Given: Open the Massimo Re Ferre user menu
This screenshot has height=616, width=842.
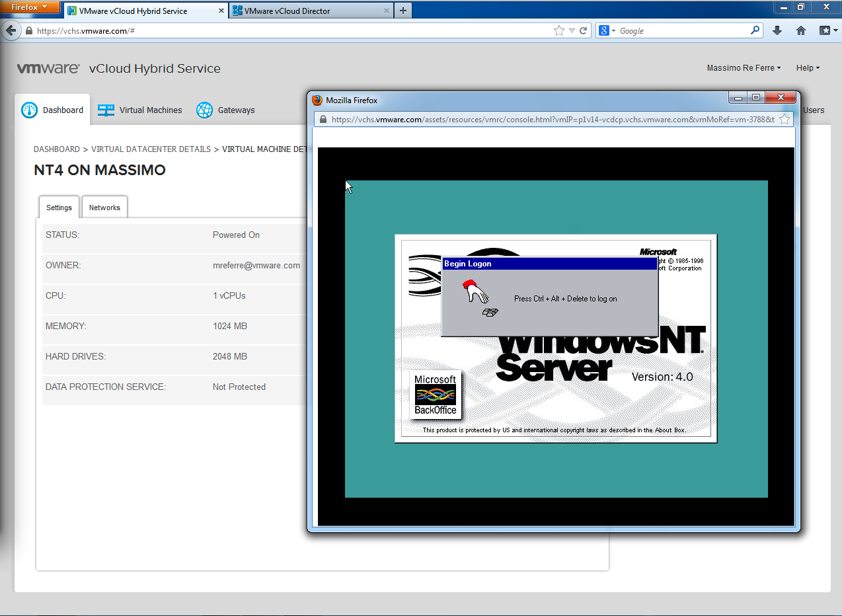Looking at the screenshot, I should click(x=744, y=68).
